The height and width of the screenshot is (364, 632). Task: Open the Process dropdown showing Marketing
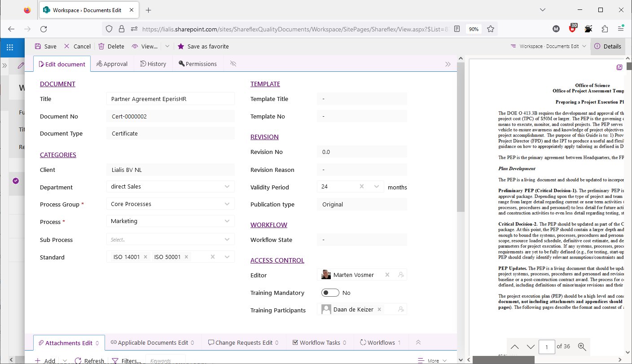tap(171, 221)
